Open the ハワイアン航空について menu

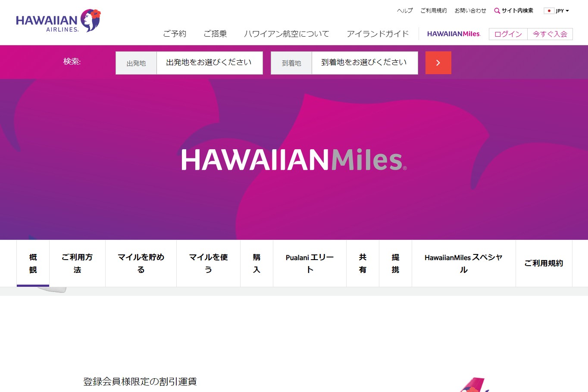287,34
